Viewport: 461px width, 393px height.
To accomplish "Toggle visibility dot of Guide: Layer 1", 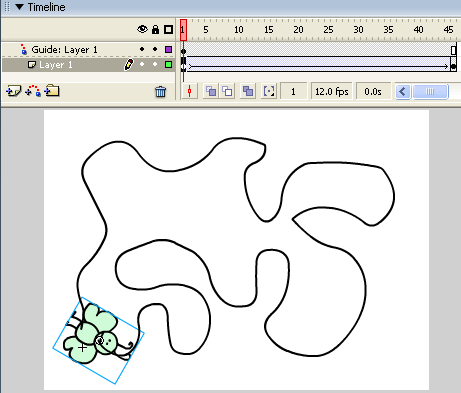I will 142,49.
